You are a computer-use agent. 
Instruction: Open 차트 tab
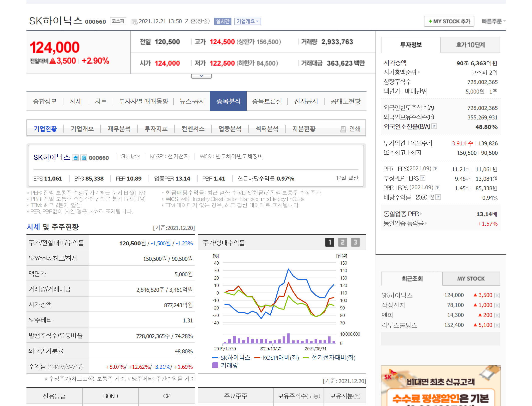(101, 101)
